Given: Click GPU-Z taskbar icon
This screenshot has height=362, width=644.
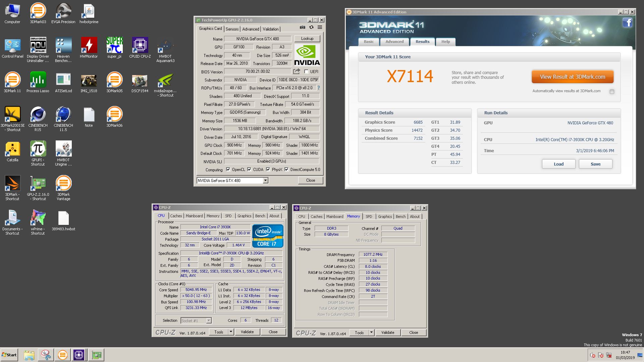Looking at the screenshot, I should pyautogui.click(x=97, y=355).
